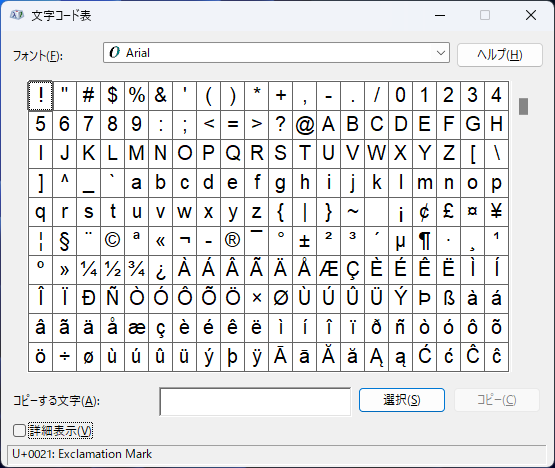
Task: Select the division ÷ character
Action: pos(64,357)
